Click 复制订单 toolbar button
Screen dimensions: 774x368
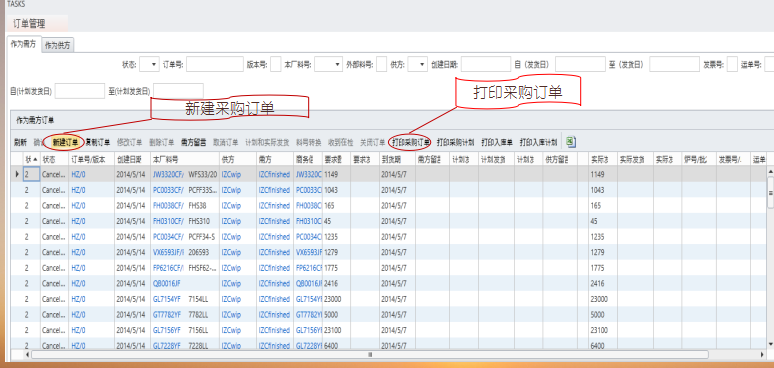(x=97, y=143)
